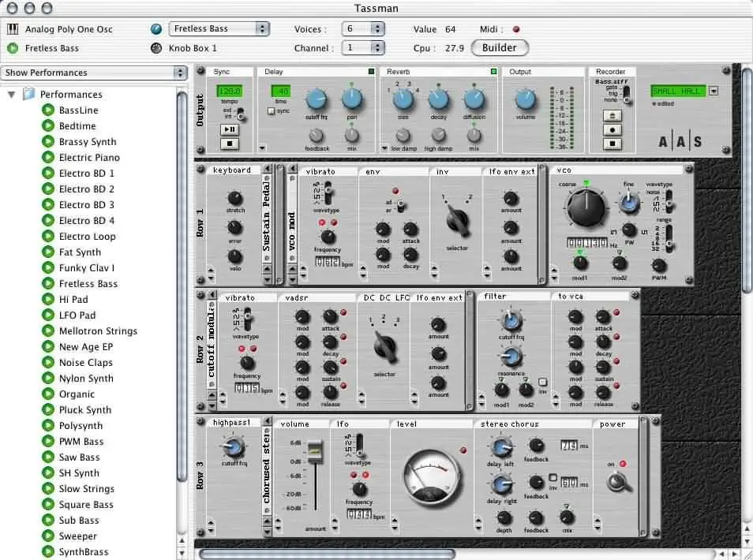753x560 pixels.
Task: Click the filter resonance knob
Action: 511,356
